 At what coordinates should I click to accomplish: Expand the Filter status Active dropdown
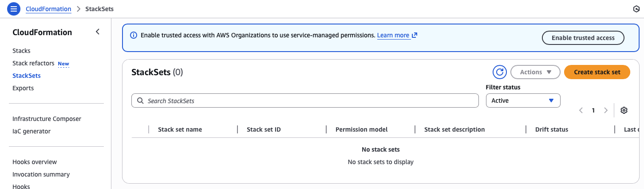tap(523, 101)
